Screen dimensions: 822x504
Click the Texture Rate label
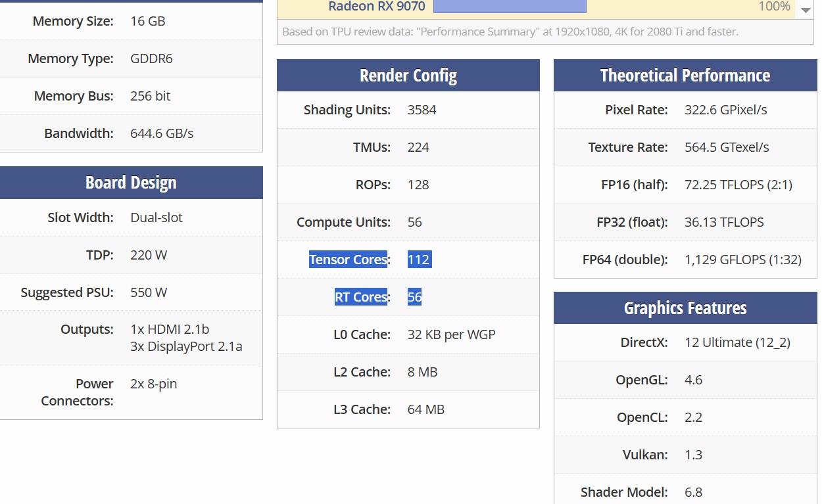[x=628, y=147]
